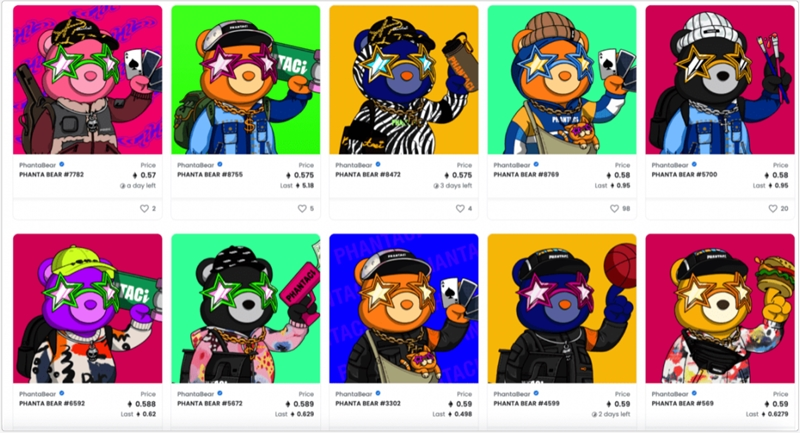
Task: Click verified badge on #8769 card
Action: tap(536, 165)
